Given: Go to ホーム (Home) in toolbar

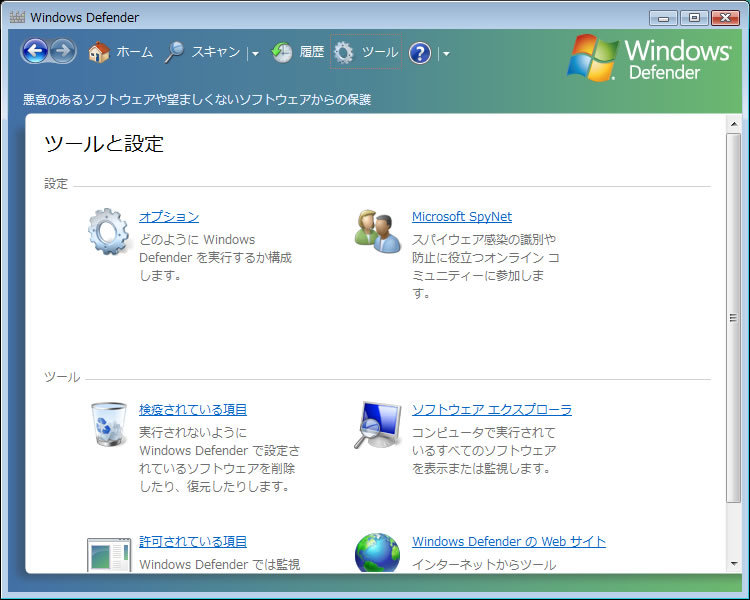Looking at the screenshot, I should coord(121,52).
